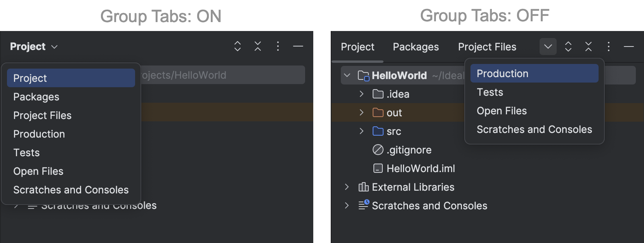Click Collapse All icon in right panel
Image resolution: width=644 pixels, height=243 pixels.
(588, 47)
